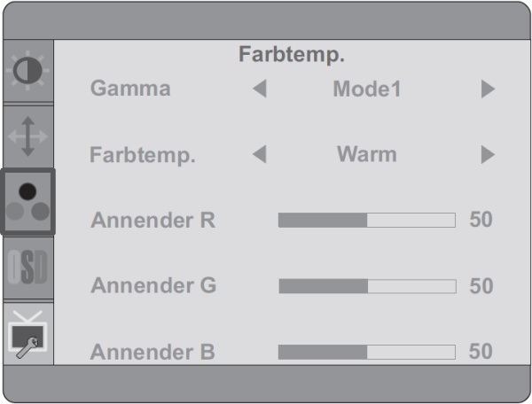
Task: Select the color temperature circles icon
Action: (x=27, y=202)
